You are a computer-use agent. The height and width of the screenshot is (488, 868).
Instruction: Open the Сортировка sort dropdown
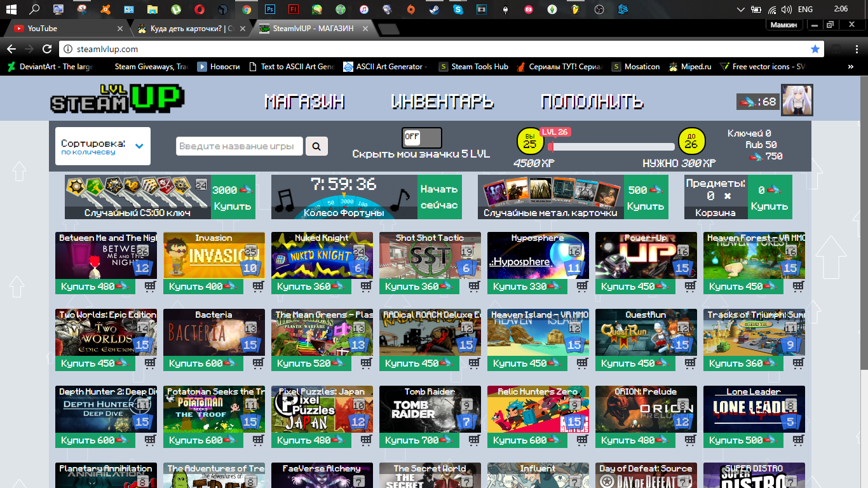(x=103, y=147)
